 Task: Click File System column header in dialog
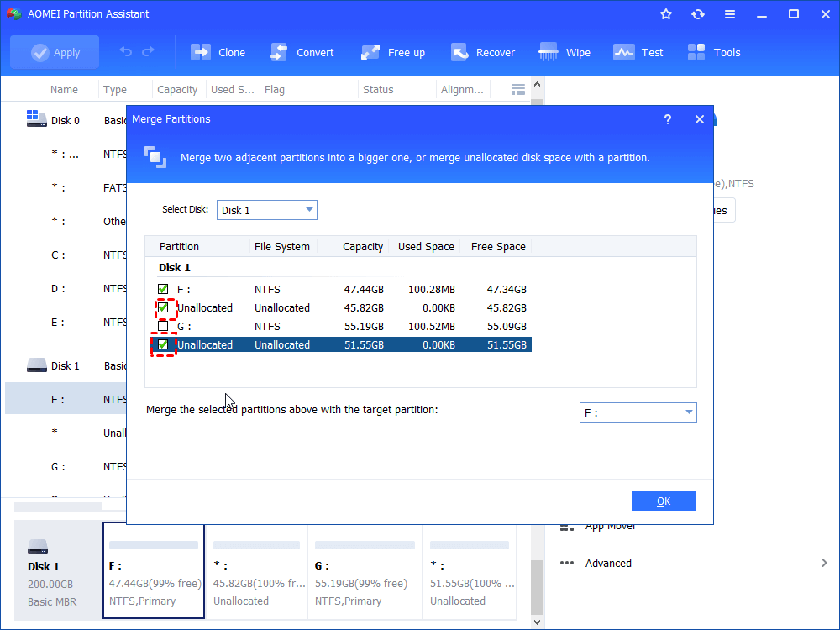pyautogui.click(x=281, y=246)
